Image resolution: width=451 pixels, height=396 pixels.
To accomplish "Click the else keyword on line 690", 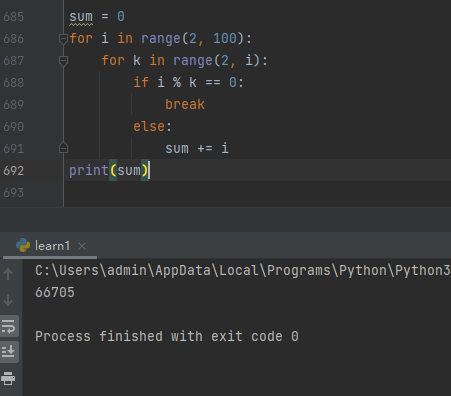I will coord(149,127).
